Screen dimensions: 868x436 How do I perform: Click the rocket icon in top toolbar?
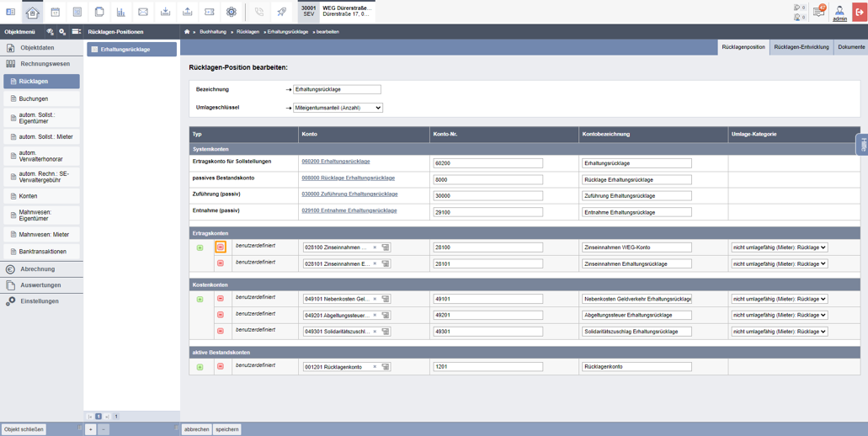pyautogui.click(x=281, y=12)
